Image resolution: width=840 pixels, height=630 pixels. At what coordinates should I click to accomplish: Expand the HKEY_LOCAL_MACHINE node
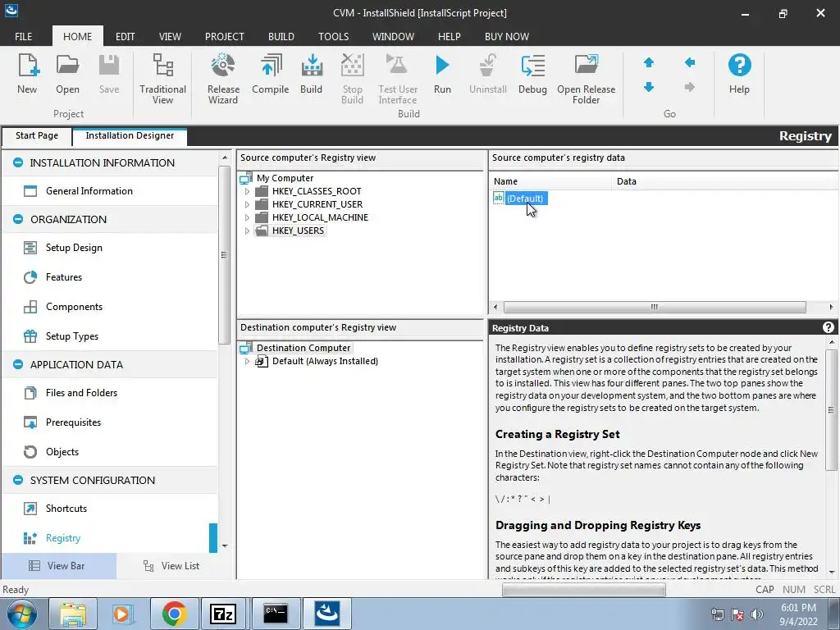[247, 217]
